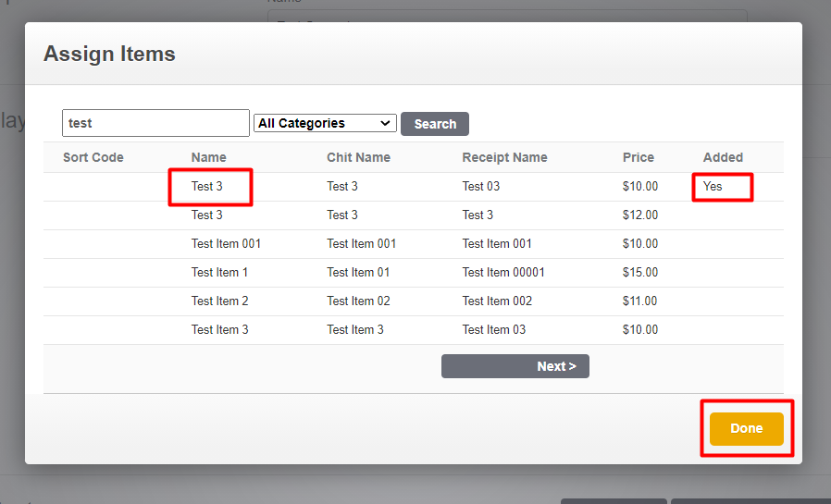The width and height of the screenshot is (831, 504).
Task: Open the All Categories dropdown
Action: (325, 123)
